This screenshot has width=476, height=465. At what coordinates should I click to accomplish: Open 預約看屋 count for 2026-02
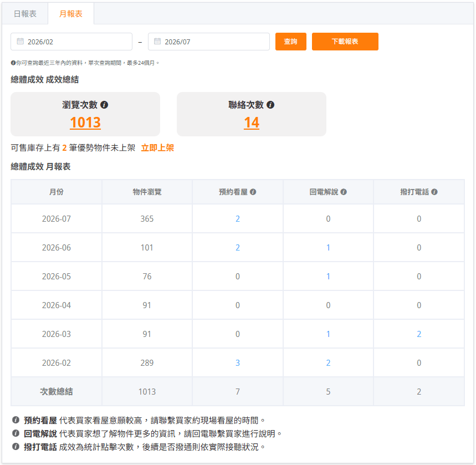point(238,363)
